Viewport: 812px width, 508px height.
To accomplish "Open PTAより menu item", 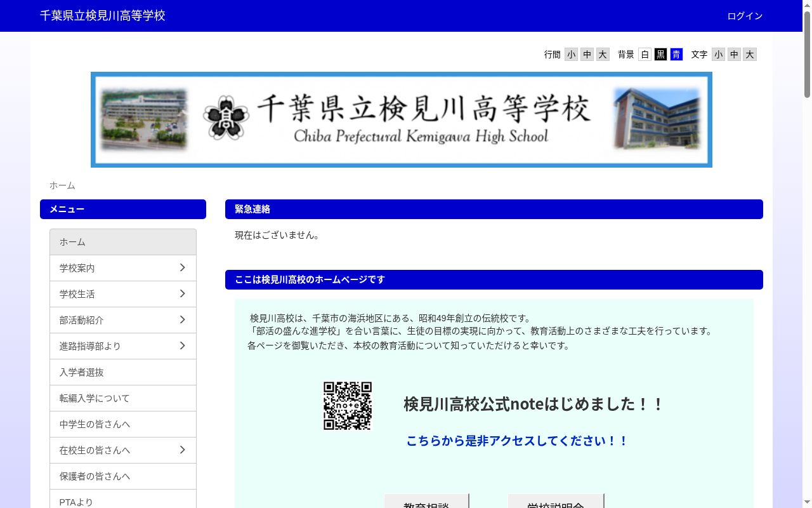I will click(x=123, y=499).
